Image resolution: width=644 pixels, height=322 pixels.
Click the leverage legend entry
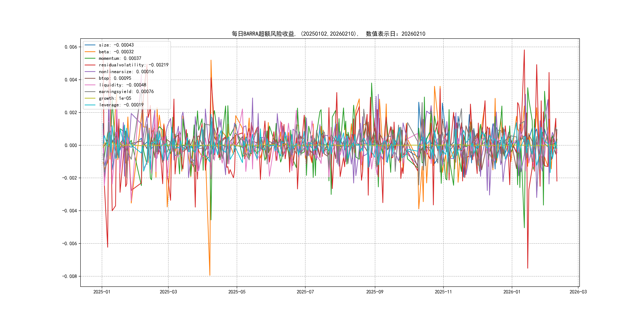121,105
